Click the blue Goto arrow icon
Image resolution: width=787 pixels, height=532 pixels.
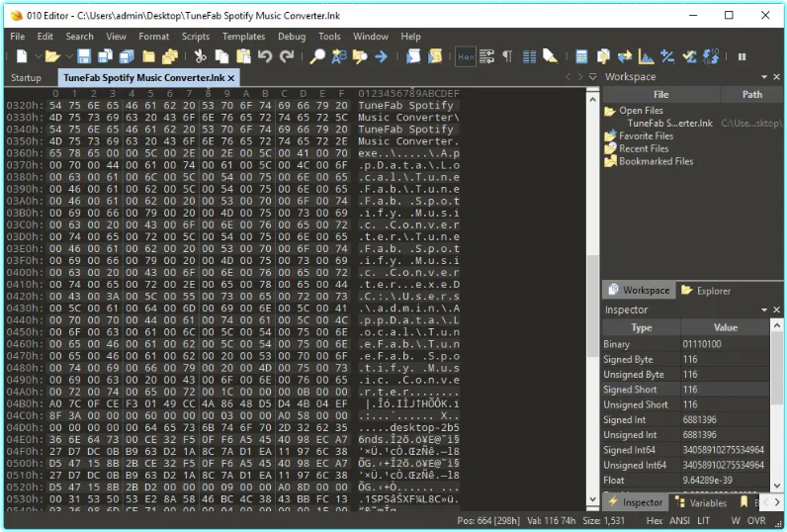[x=381, y=56]
